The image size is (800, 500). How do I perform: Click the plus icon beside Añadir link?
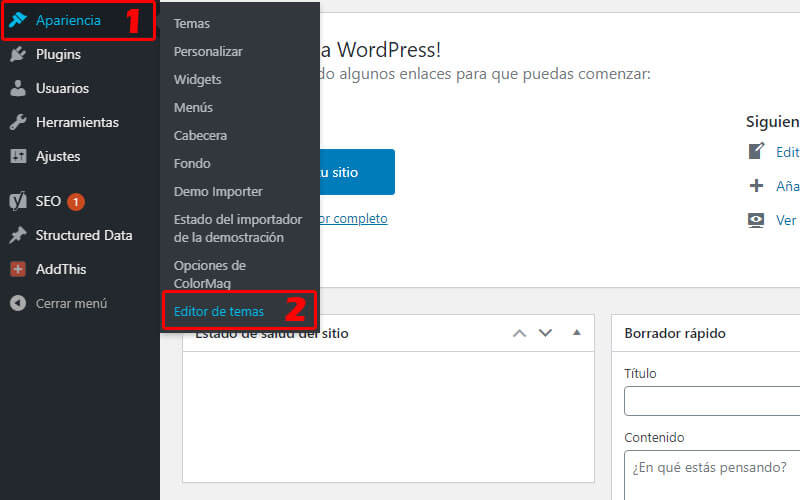756,186
